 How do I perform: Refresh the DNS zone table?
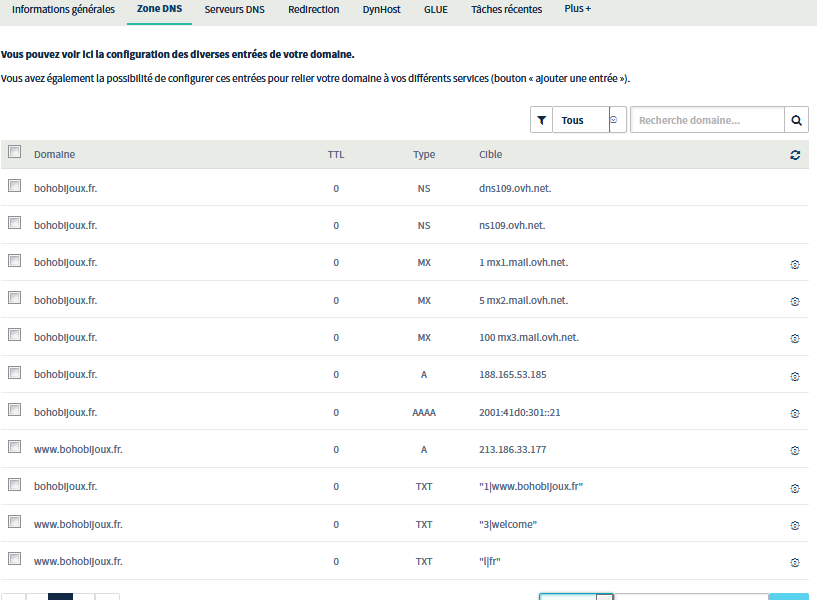click(x=795, y=155)
